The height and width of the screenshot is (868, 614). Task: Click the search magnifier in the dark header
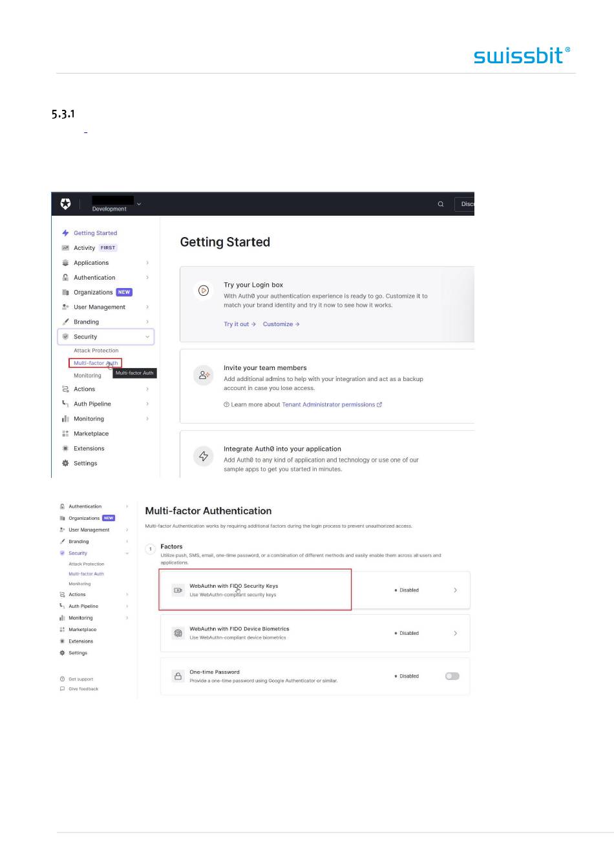[x=441, y=204]
